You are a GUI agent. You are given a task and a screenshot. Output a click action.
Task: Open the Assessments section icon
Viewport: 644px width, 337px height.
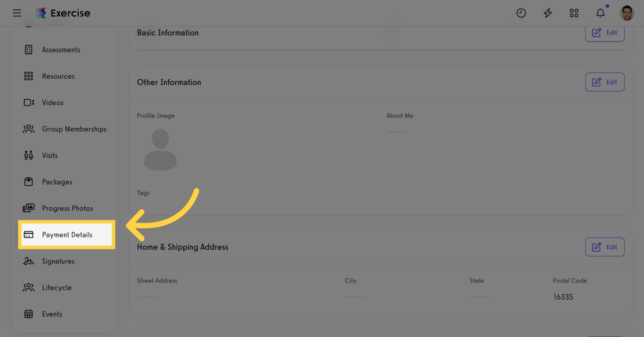(28, 49)
